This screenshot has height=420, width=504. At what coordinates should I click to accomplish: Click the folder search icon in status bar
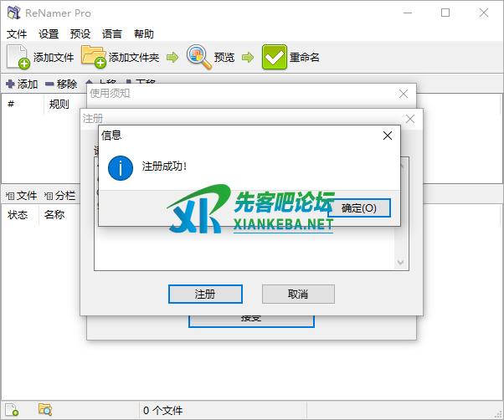pos(45,410)
